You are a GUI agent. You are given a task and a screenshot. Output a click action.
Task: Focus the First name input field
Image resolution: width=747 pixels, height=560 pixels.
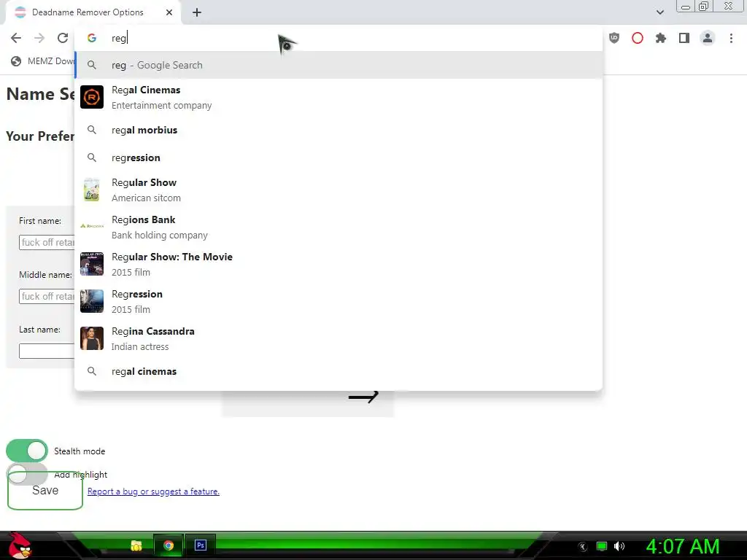pyautogui.click(x=47, y=242)
